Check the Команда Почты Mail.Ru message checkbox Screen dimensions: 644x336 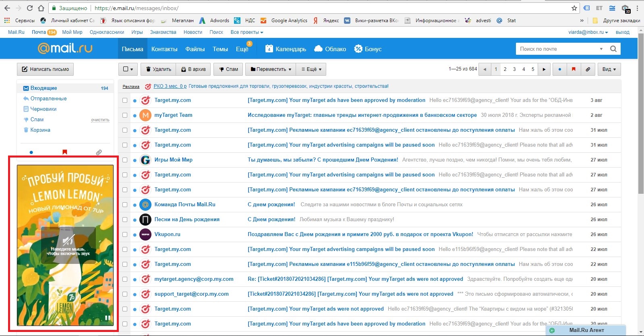pyautogui.click(x=125, y=205)
